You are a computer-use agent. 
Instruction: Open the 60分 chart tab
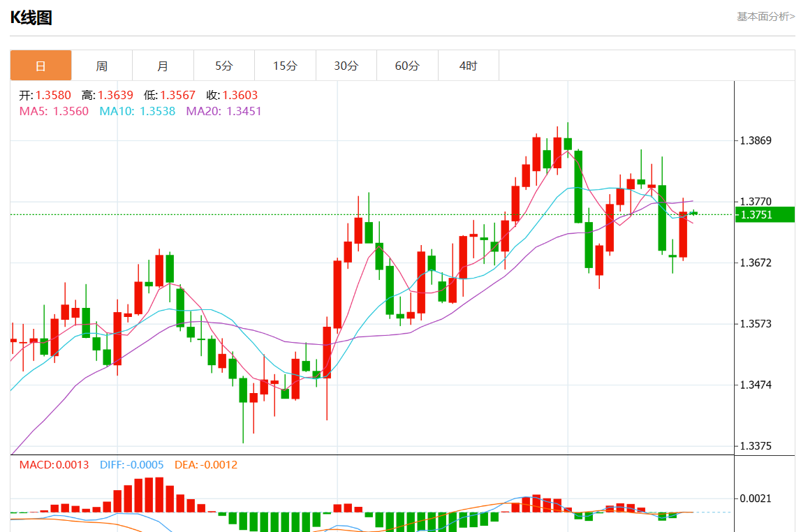click(x=407, y=66)
